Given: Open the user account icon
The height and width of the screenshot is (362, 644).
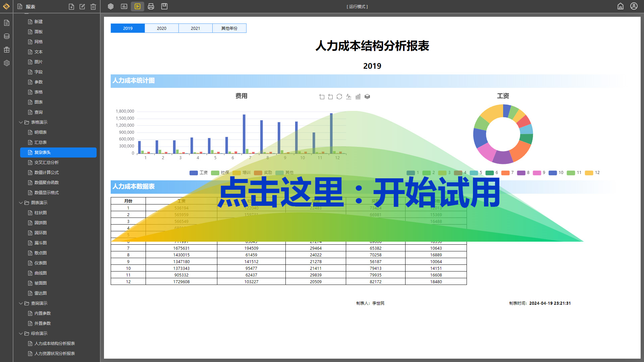Looking at the screenshot, I should (634, 6).
